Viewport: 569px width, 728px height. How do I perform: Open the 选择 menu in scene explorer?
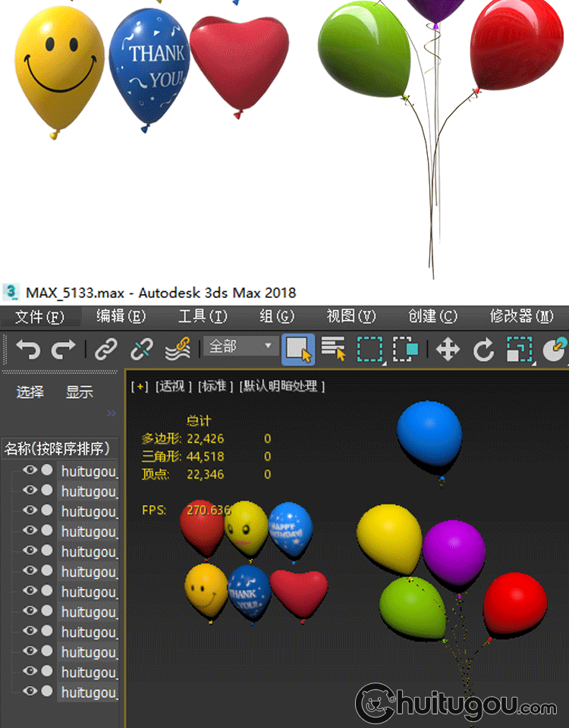30,392
